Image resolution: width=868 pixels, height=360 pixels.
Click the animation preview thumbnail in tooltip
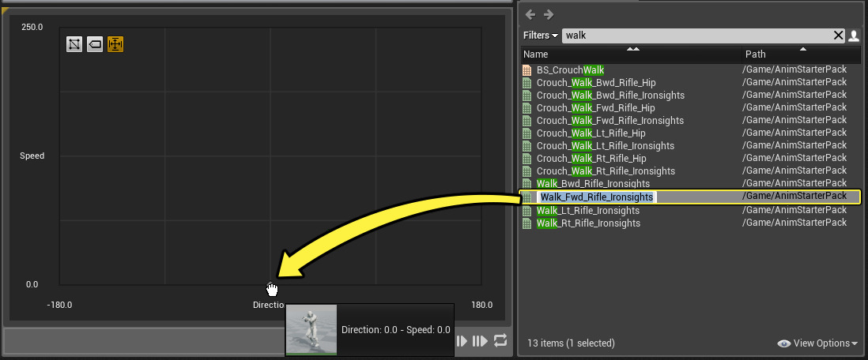click(311, 330)
